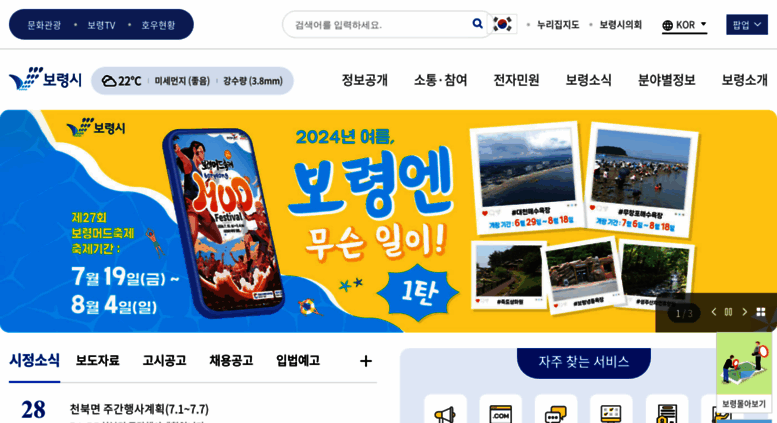
Task: Click the 보령TV link
Action: 101,25
